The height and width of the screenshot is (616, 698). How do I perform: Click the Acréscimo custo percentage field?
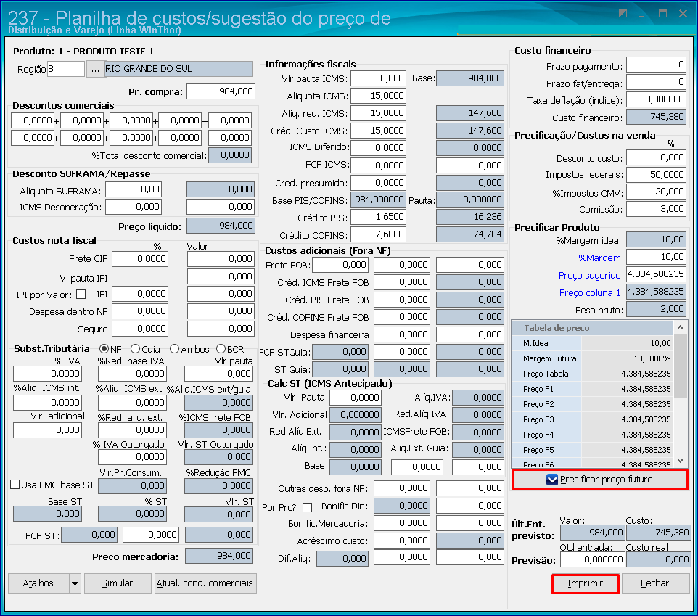tap(402, 541)
